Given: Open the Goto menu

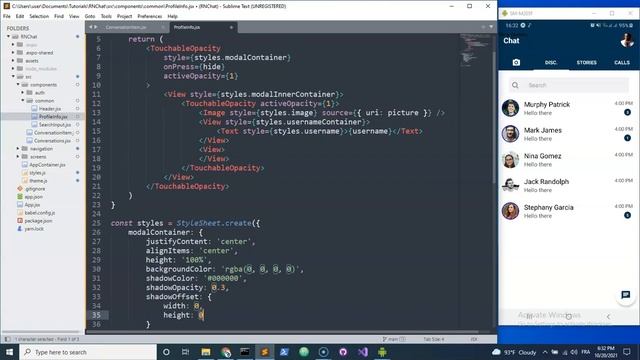Looking at the screenshot, I should point(90,16).
